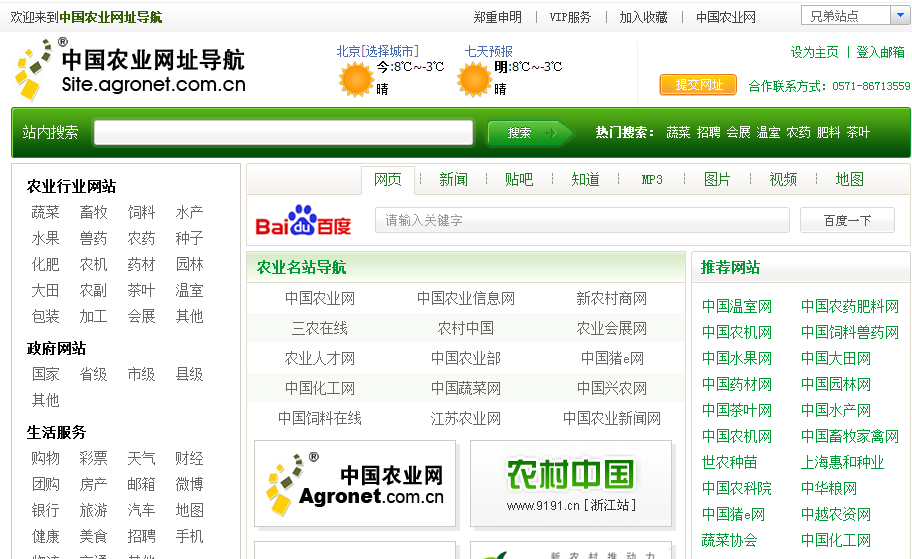Click the 百度一下 button
Viewport: 912px width, 559px height.
coord(847,220)
